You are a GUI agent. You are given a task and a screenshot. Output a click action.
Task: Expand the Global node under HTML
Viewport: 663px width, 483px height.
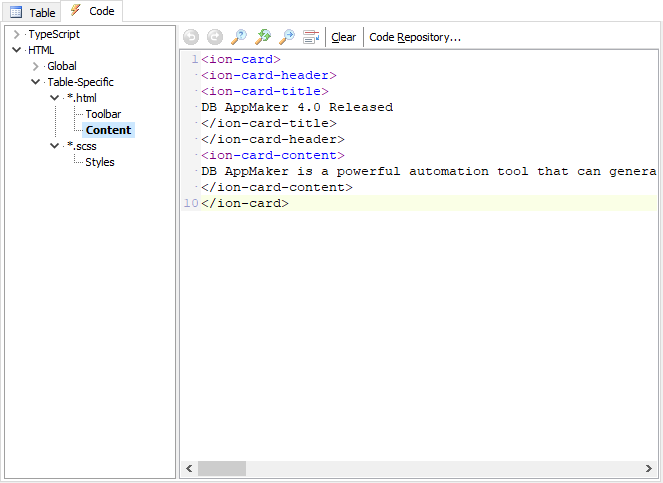pos(36,66)
